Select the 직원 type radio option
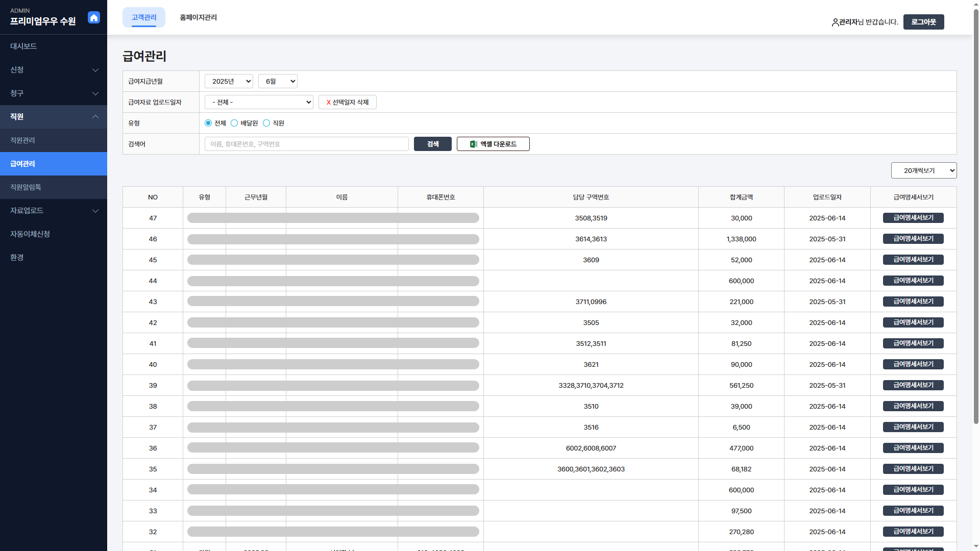 [266, 123]
